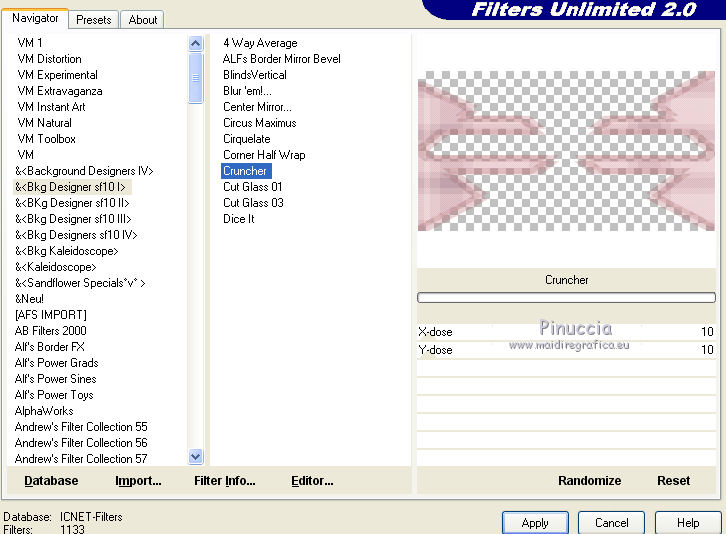Choose the Cut Glass 01 filter
Image resolution: width=726 pixels, height=534 pixels.
tap(252, 187)
